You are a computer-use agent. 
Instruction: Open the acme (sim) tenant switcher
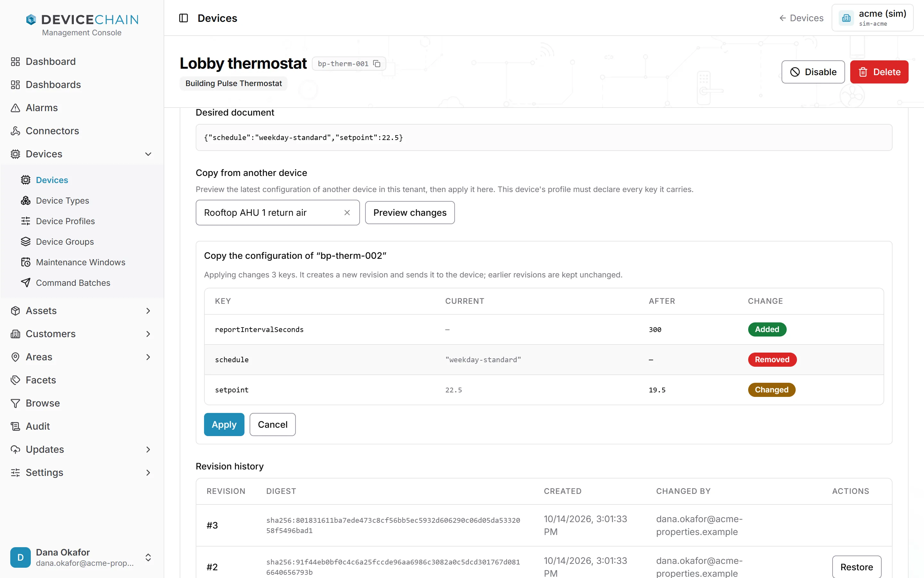pyautogui.click(x=872, y=18)
